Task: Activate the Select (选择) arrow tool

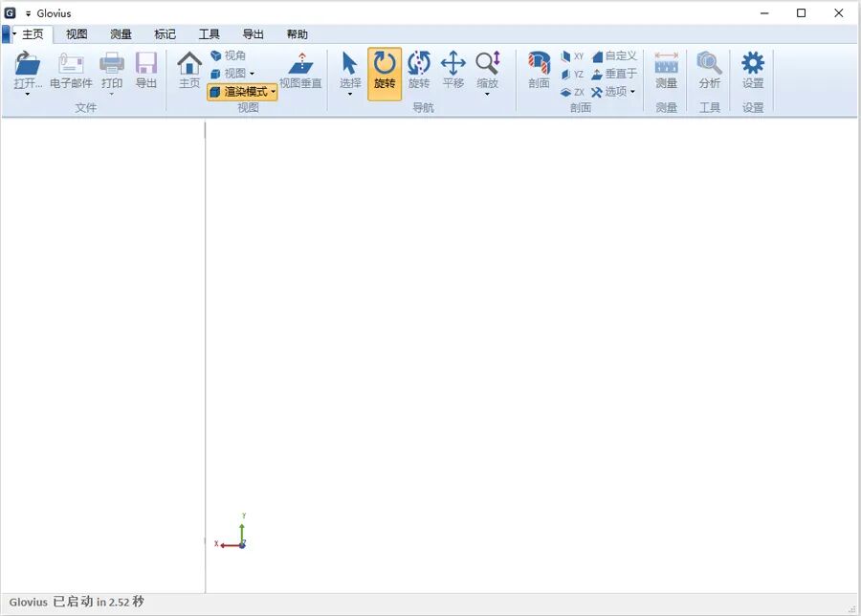Action: coord(350,64)
